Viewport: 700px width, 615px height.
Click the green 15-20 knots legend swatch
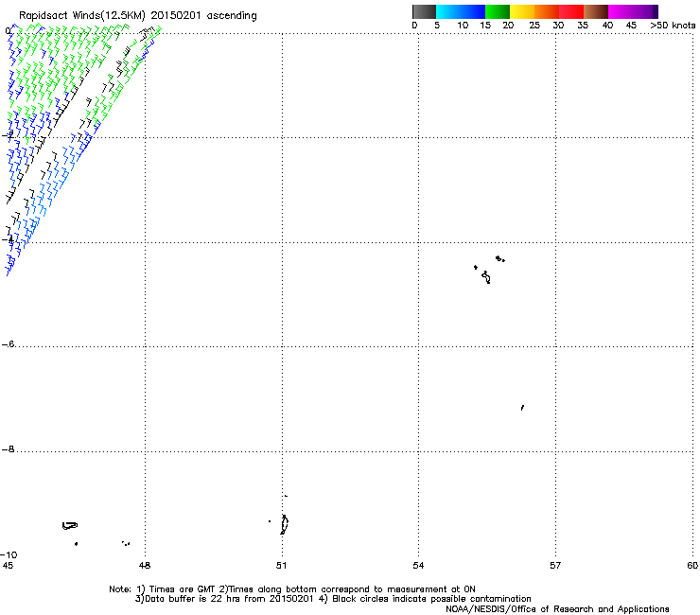click(x=498, y=11)
